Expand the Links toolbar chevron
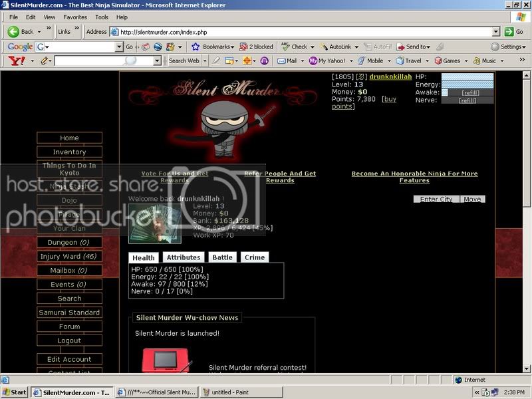The width and height of the screenshot is (532, 399). coord(76,27)
